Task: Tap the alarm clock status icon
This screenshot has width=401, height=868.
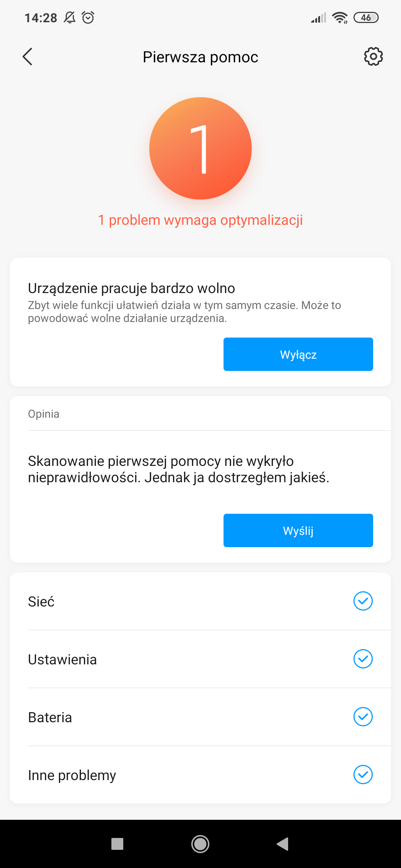Action: coord(88,17)
